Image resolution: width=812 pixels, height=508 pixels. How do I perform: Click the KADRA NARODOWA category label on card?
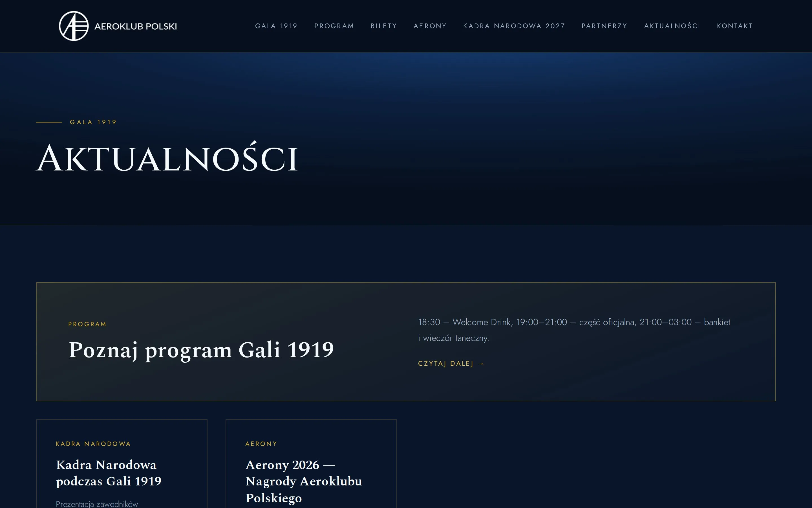(93, 444)
